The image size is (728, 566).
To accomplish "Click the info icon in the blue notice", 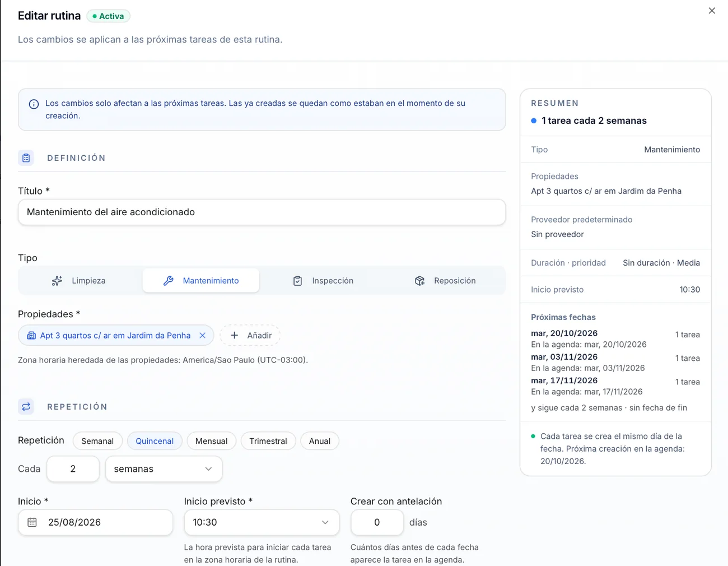I will coord(34,104).
